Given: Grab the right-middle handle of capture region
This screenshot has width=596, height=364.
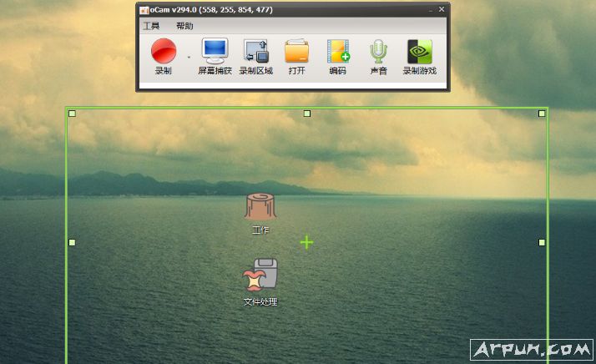Looking at the screenshot, I should pos(542,242).
